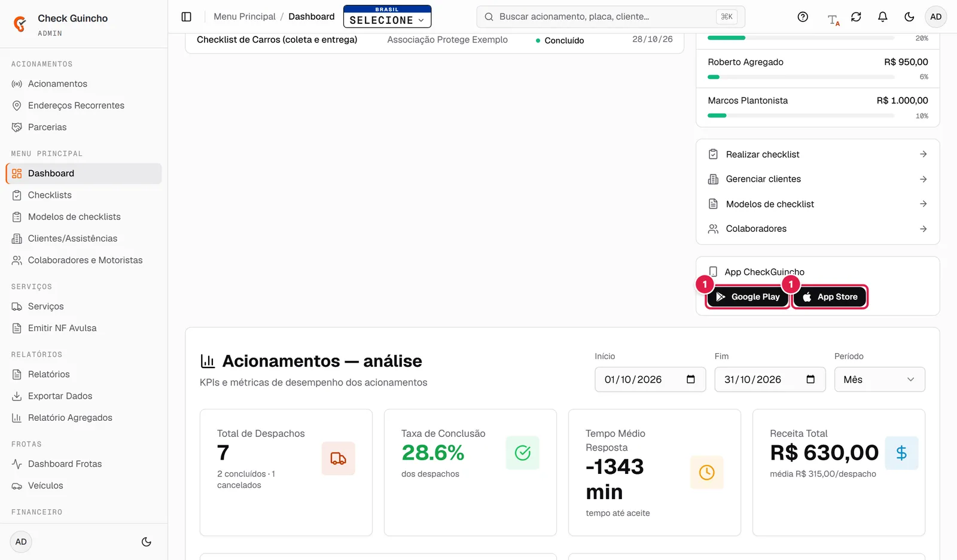This screenshot has height=560, width=957.
Task: Select Dashboard in Menu Principal
Action: 84,173
